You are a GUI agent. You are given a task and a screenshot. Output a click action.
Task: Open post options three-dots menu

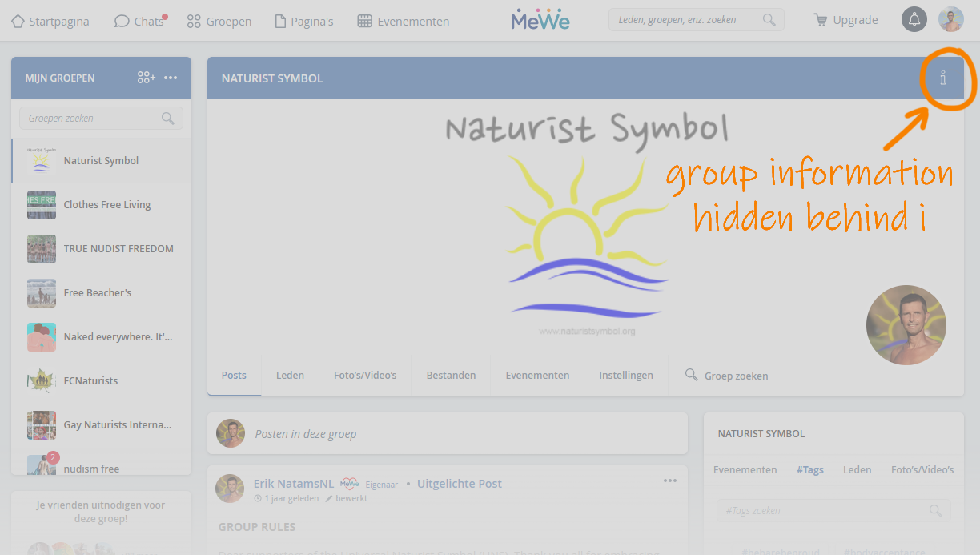click(x=670, y=481)
